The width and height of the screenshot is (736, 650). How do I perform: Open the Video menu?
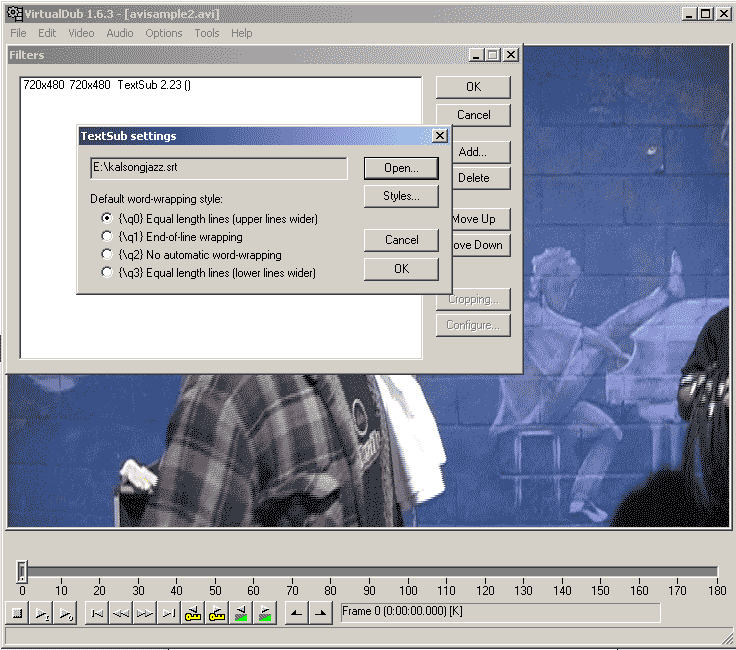(81, 33)
